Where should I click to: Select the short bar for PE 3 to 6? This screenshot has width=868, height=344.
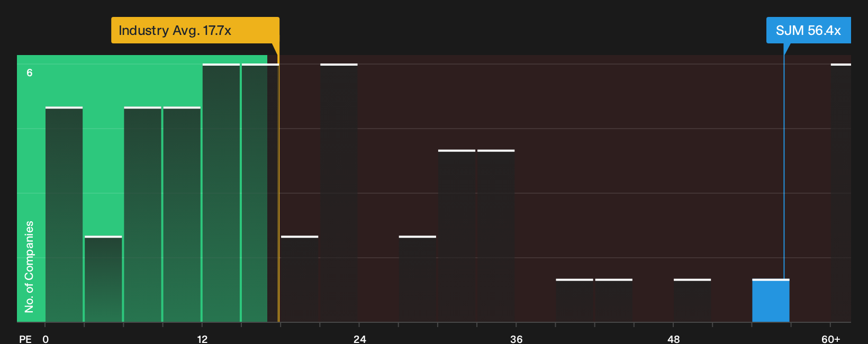tap(103, 279)
